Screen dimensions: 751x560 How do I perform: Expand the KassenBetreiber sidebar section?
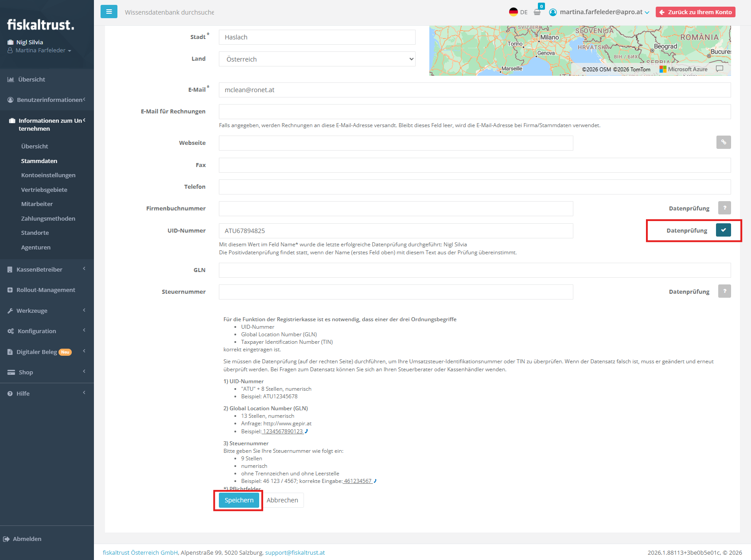(47, 269)
